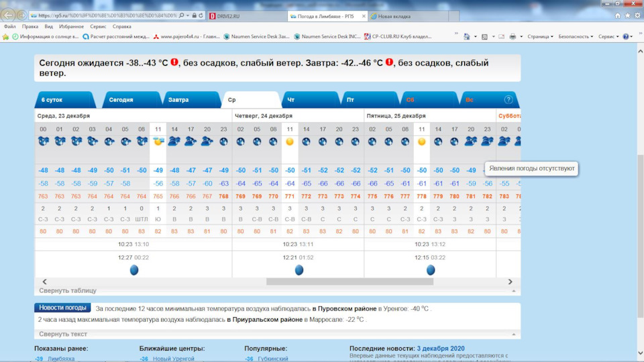
Task: Click the browser Back arrow button
Action: point(9,15)
